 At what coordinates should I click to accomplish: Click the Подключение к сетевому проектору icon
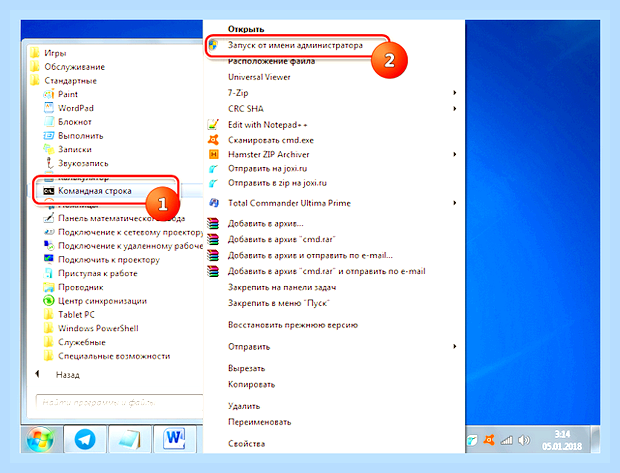pyautogui.click(x=48, y=232)
